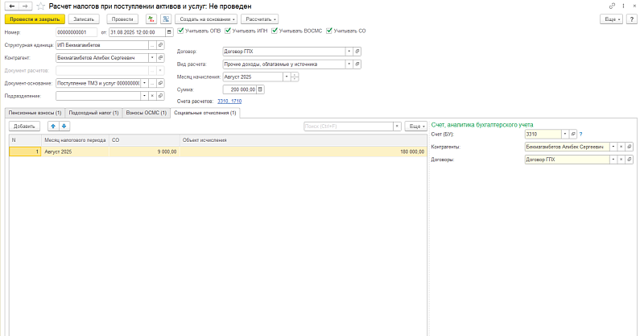Click the Провести и закрыть button
This screenshot has width=644, height=336.
pos(33,19)
